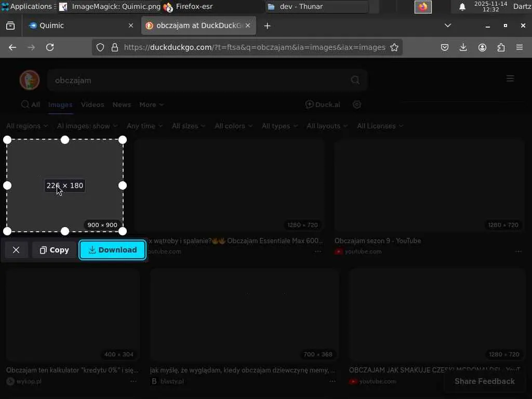532x399 pixels.
Task: Open the Firefox View icon
Action: [10, 26]
